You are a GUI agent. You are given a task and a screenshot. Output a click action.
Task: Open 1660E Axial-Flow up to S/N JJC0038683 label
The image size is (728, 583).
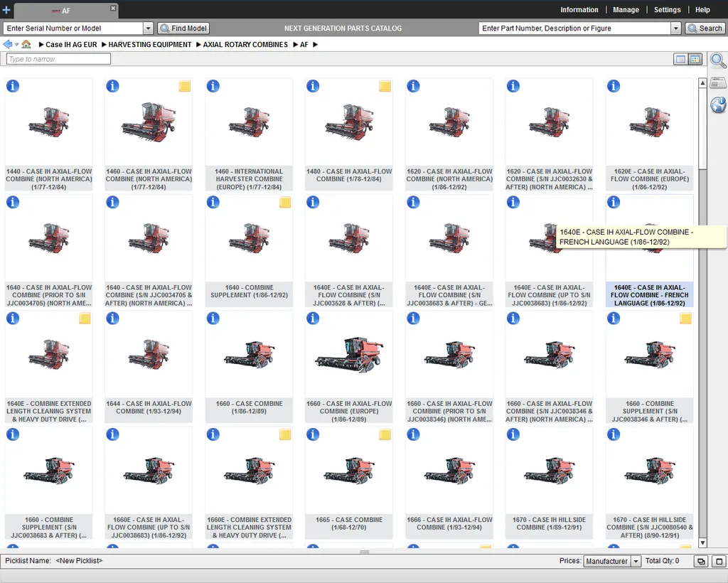pos(149,527)
